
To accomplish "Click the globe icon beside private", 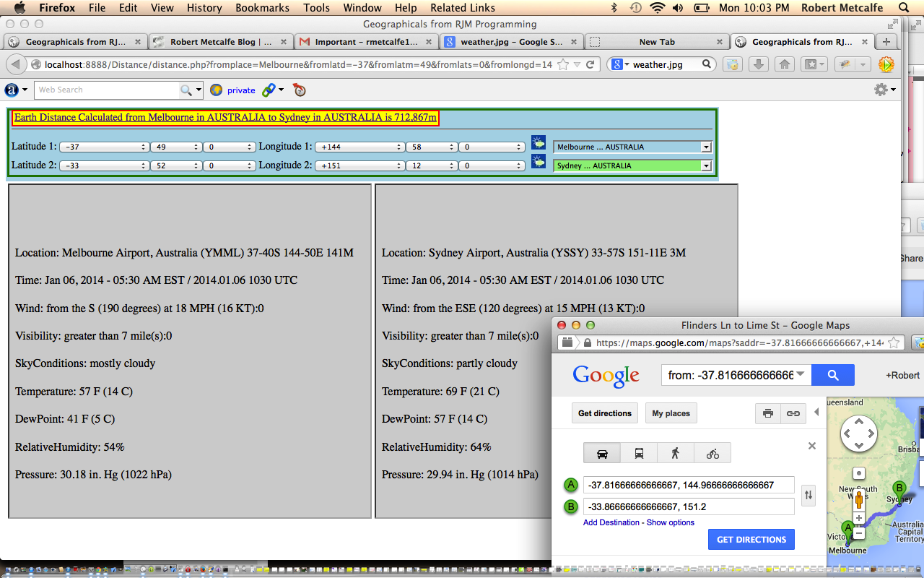I will pos(216,90).
